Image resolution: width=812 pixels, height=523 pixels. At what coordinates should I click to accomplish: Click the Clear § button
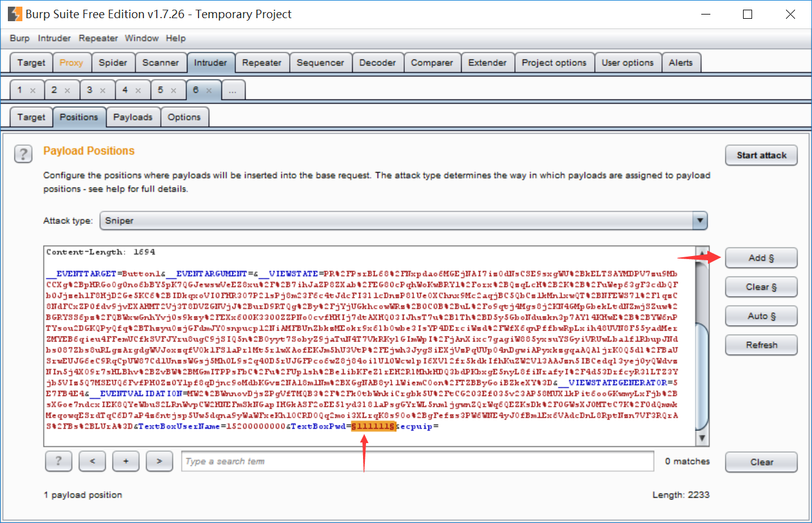click(761, 287)
